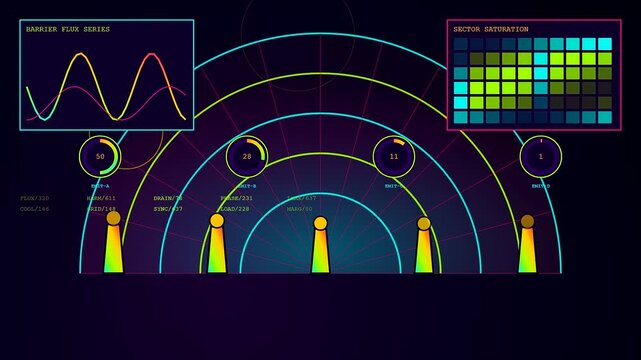Click the EMIT-B label under the gauge

pyautogui.click(x=247, y=186)
